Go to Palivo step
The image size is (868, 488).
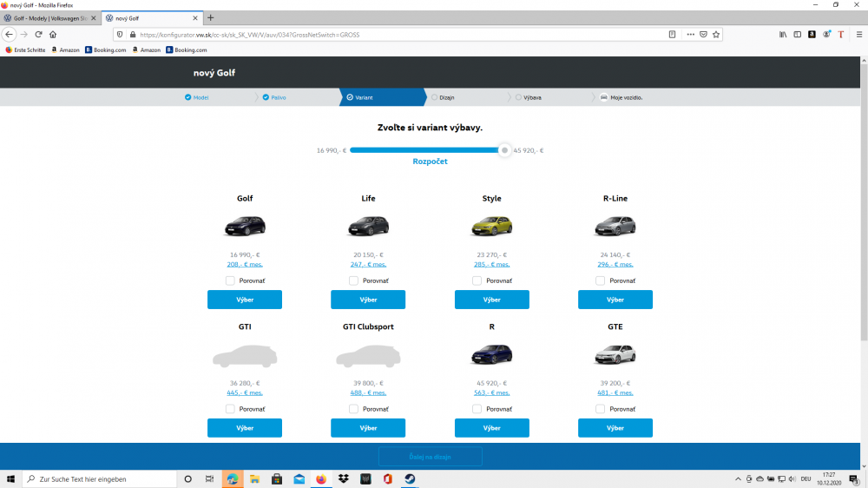[x=274, y=97]
